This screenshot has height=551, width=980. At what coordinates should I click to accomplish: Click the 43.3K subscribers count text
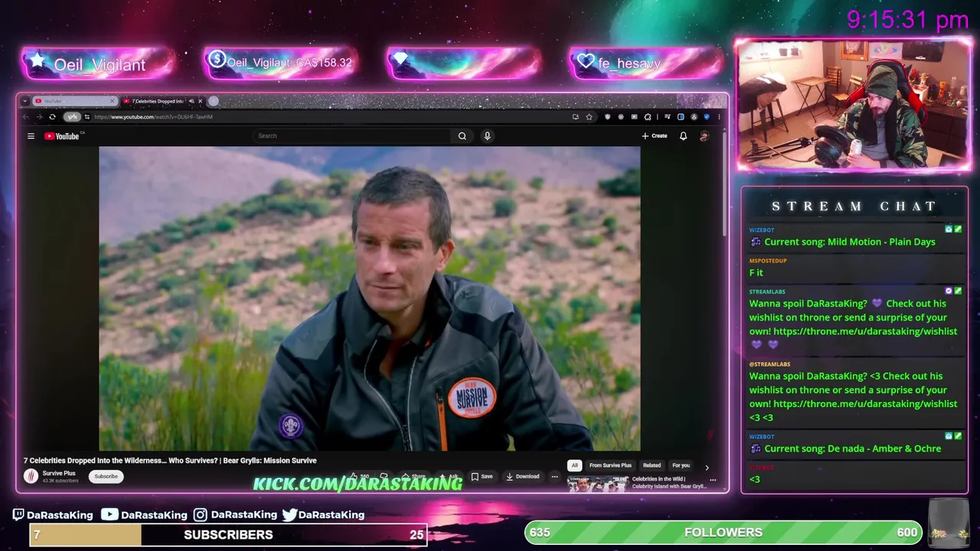(60, 481)
